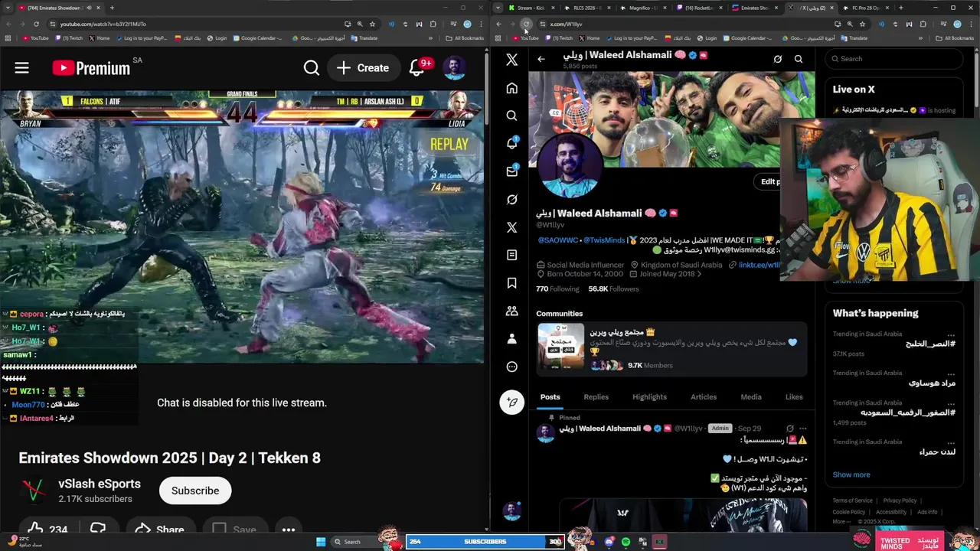Reload the X browser page
Image resolution: width=980 pixels, height=551 pixels.
tap(526, 24)
